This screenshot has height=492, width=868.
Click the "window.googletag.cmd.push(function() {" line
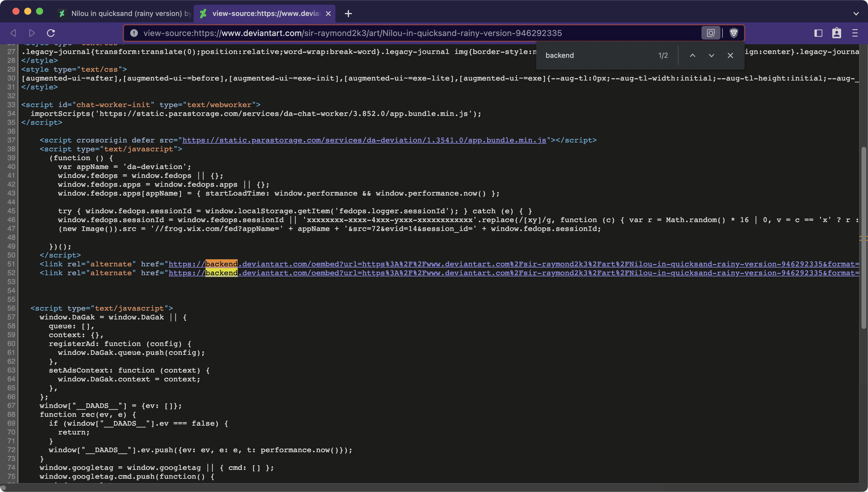(127, 476)
